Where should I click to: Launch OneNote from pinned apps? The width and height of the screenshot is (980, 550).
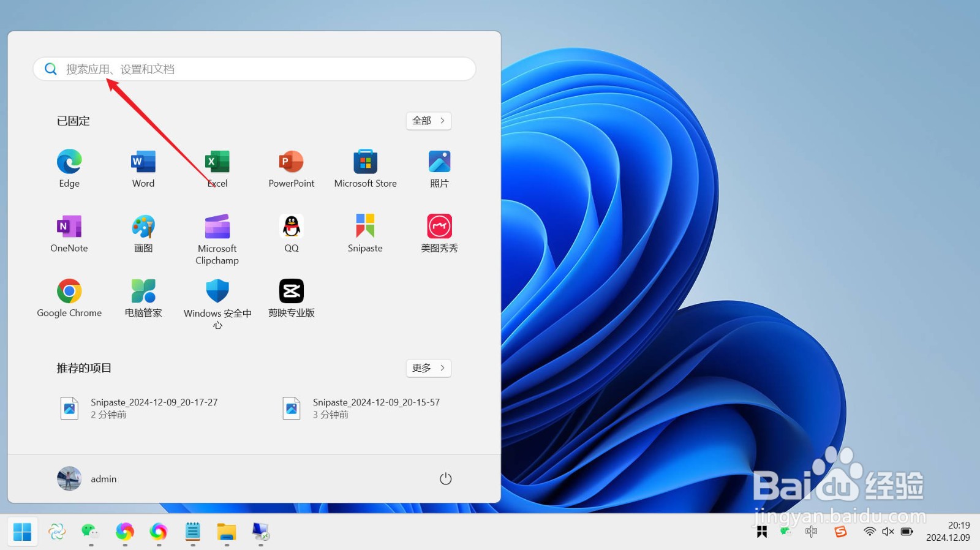click(69, 233)
